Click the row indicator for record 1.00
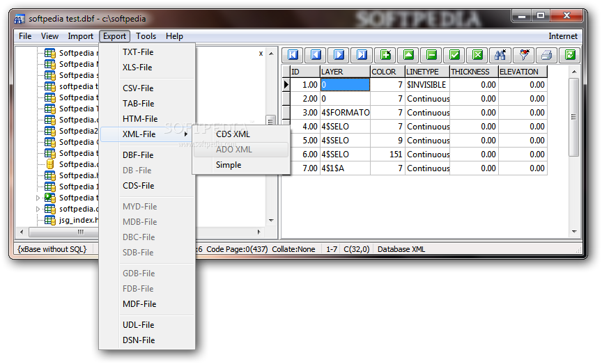Viewport: 602px width, 364px height. 286,85
